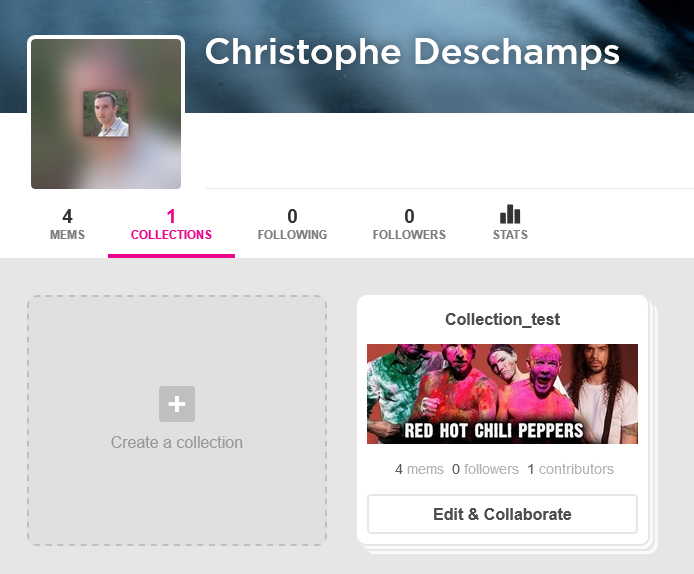View the 0 Followers tab
The image size is (694, 574).
(x=409, y=224)
